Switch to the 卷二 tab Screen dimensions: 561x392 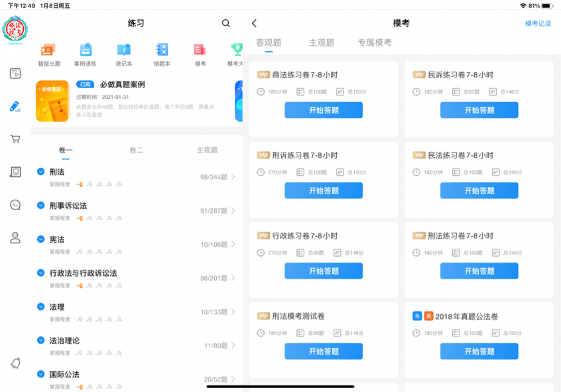point(137,150)
